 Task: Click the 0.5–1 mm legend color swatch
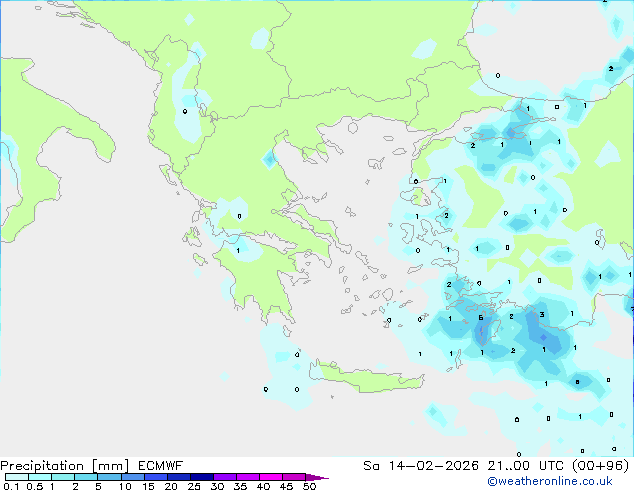(x=40, y=477)
